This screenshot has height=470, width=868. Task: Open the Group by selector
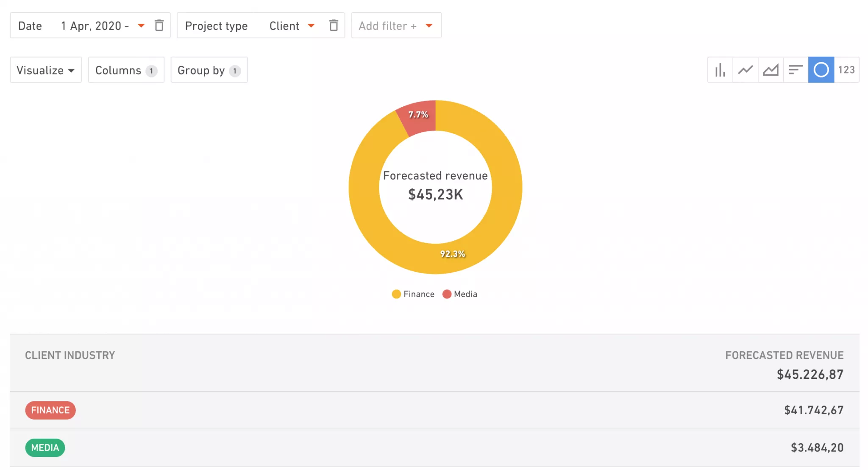209,70
